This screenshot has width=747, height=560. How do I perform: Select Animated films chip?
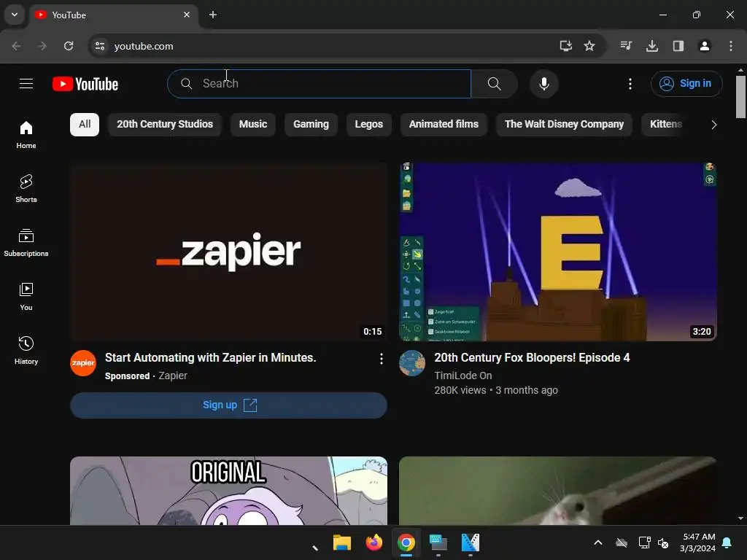coord(444,124)
